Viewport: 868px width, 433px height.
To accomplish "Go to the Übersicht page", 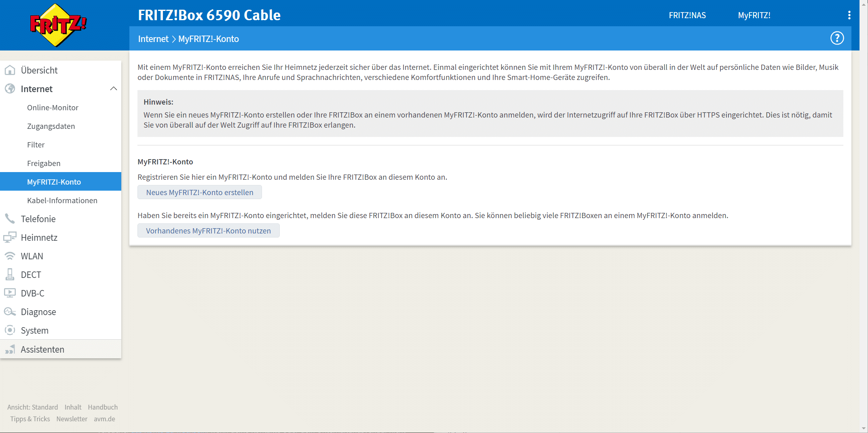I will point(39,70).
